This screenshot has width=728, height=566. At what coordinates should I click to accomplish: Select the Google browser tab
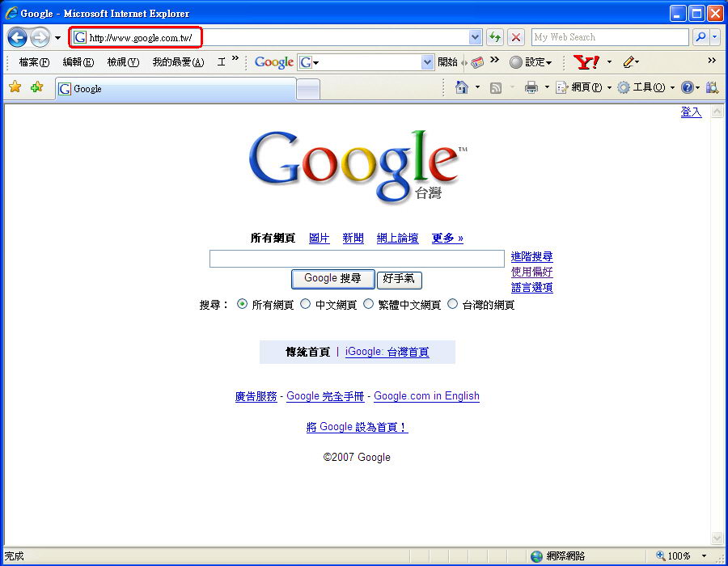point(176,89)
